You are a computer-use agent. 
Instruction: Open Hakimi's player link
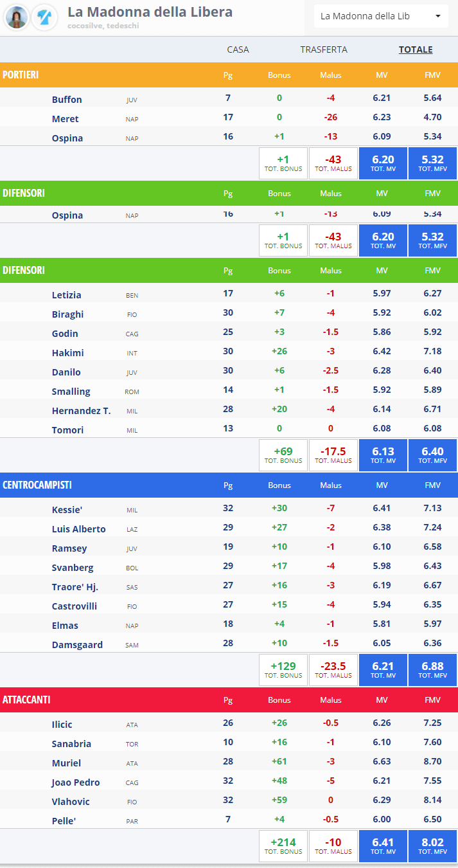click(x=67, y=352)
